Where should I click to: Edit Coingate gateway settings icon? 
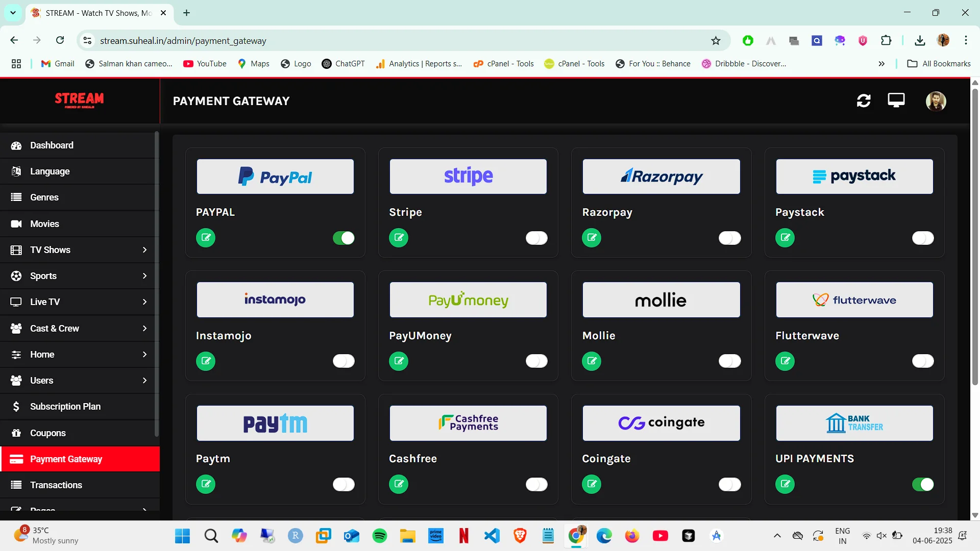pos(592,484)
